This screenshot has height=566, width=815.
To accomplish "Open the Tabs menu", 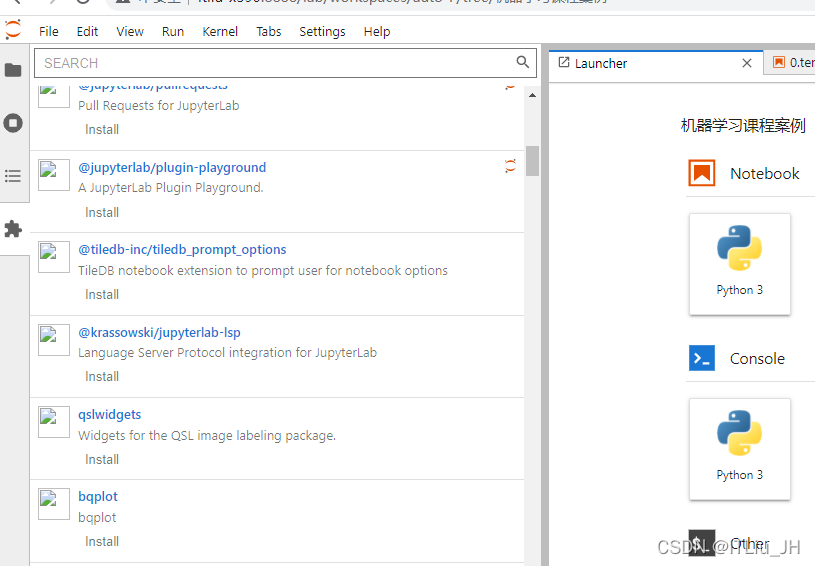I will pyautogui.click(x=269, y=32).
